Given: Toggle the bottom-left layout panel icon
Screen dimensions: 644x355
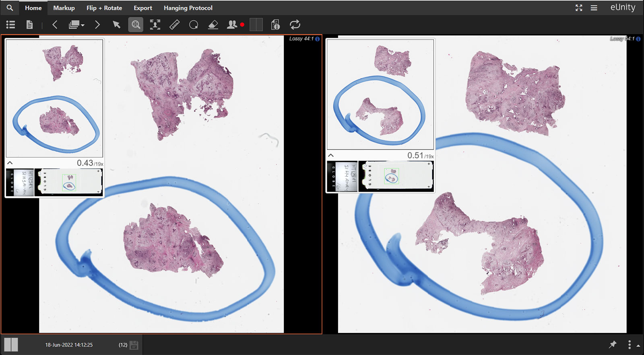Looking at the screenshot, I should pyautogui.click(x=11, y=345).
